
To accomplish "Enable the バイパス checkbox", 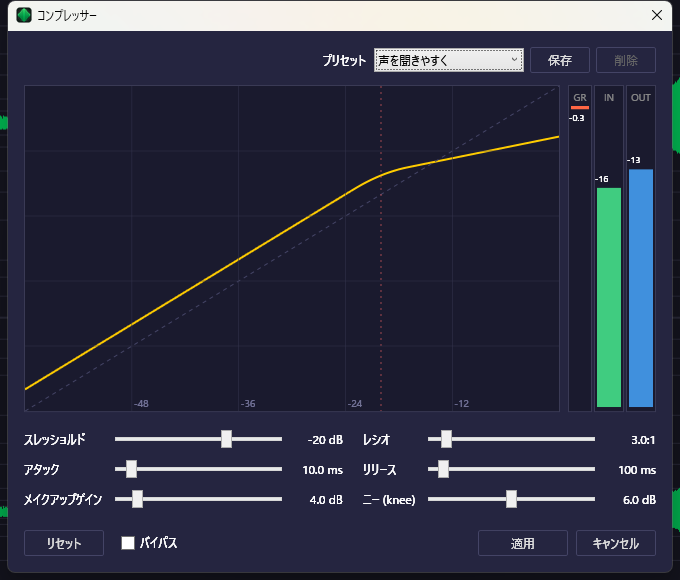I will pos(128,543).
